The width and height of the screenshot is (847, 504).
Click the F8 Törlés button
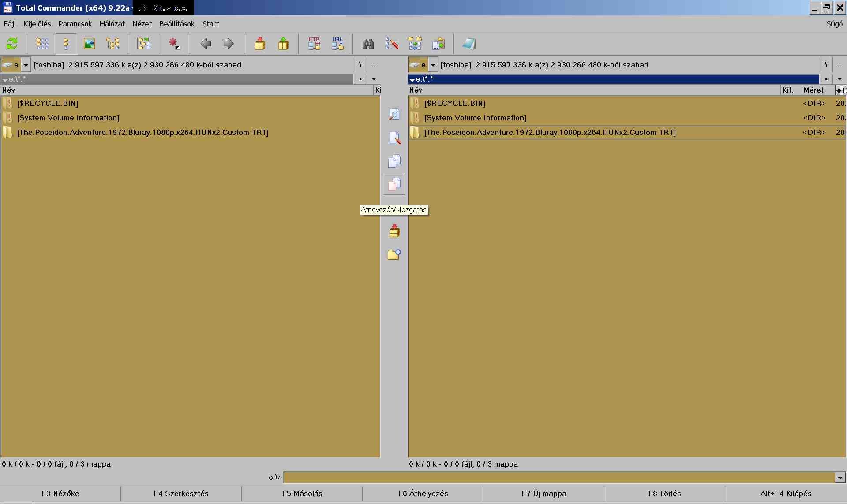point(664,493)
